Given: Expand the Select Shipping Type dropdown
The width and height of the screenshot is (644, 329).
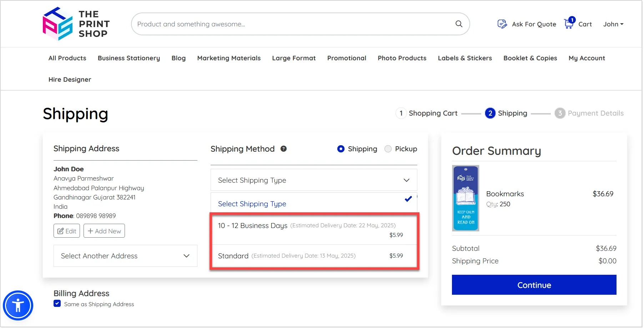Looking at the screenshot, I should click(x=314, y=180).
